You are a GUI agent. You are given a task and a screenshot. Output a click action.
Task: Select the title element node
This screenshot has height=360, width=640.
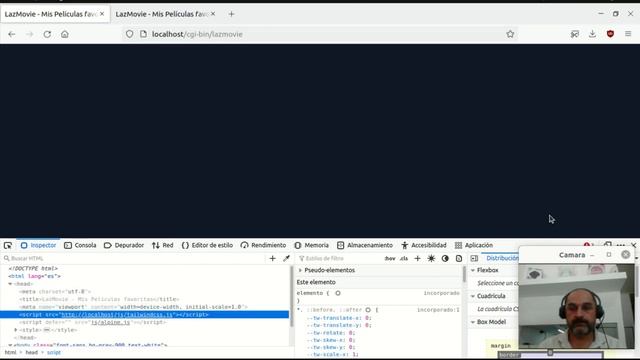point(99,299)
